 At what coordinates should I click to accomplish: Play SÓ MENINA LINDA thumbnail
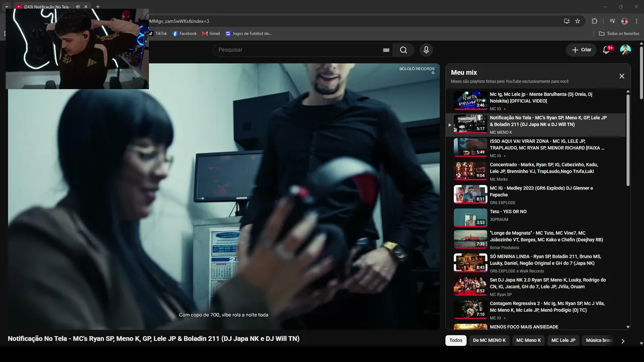click(470, 262)
